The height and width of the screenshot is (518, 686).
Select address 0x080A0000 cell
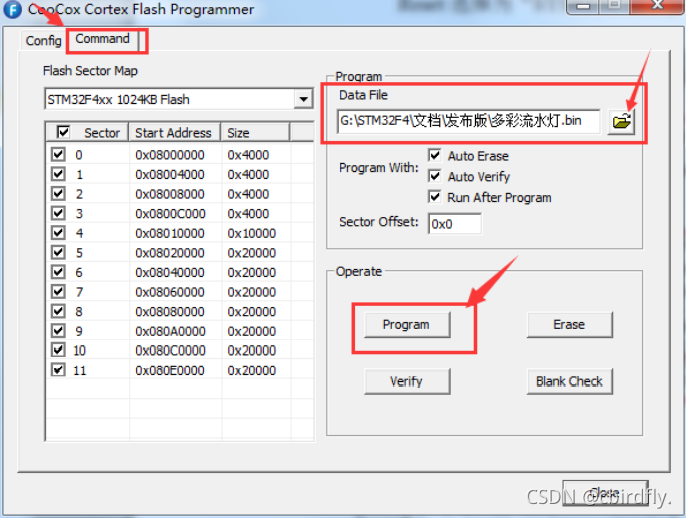tap(170, 331)
